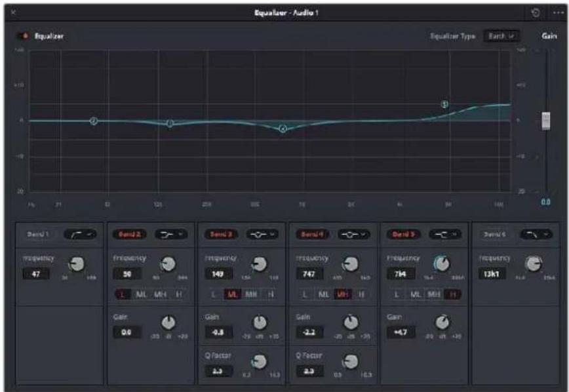The height and width of the screenshot is (392, 569).
Task: Click Band 1 frequency field showing 47
Action: (x=36, y=273)
